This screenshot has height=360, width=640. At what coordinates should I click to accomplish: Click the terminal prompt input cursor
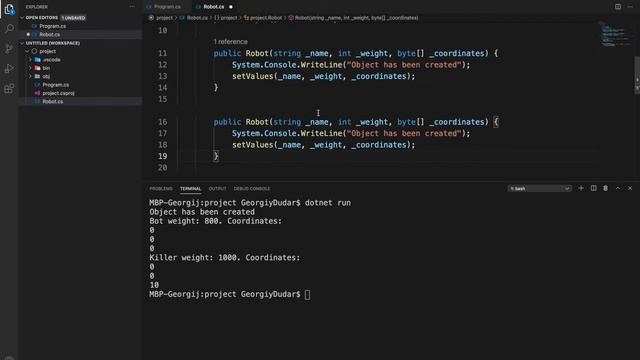tap(307, 295)
